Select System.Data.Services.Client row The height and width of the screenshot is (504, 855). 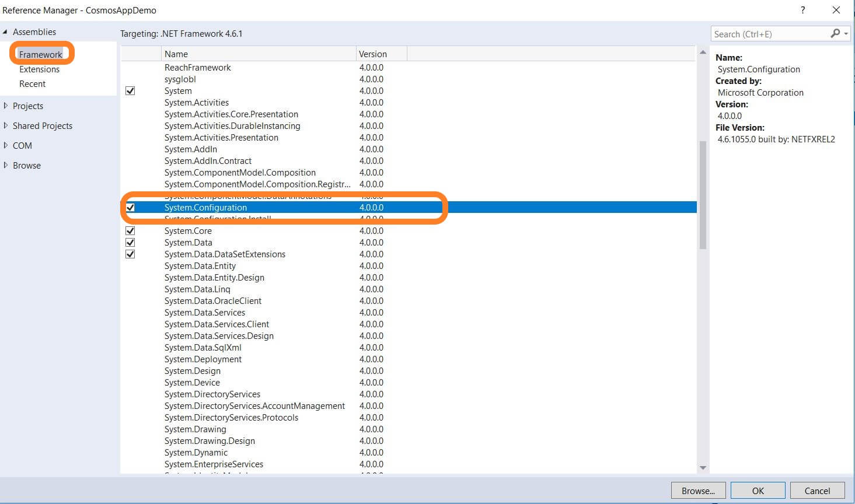click(x=409, y=324)
